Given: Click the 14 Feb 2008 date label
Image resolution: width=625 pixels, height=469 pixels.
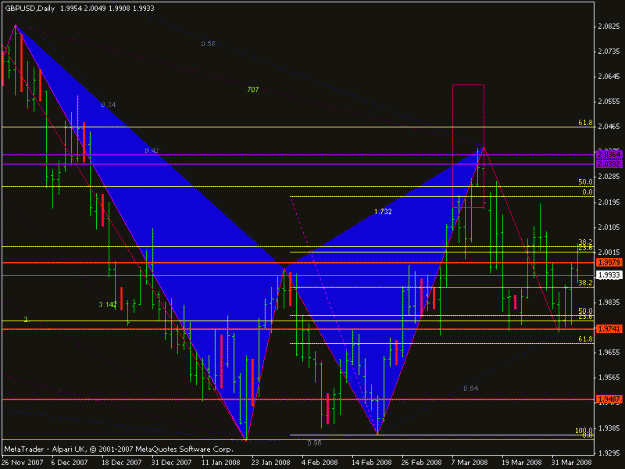Looking at the screenshot, I should (x=371, y=462).
